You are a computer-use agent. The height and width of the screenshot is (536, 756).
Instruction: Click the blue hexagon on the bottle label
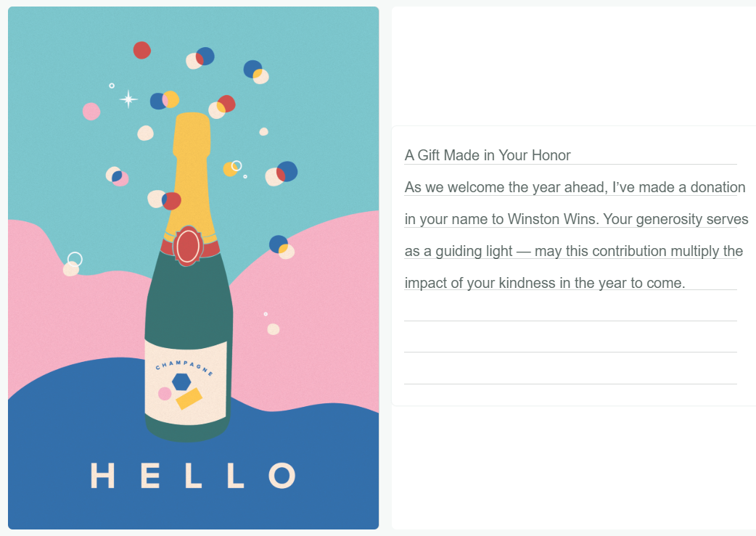click(x=181, y=382)
